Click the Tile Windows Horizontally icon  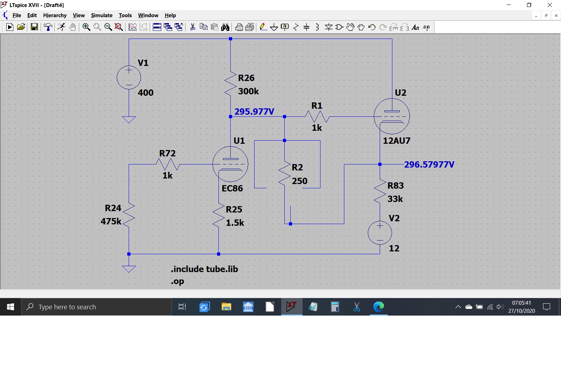[157, 27]
